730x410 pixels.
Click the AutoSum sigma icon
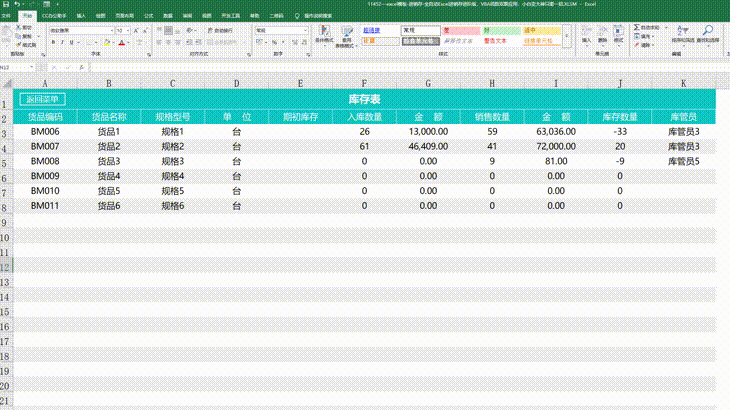click(x=636, y=28)
